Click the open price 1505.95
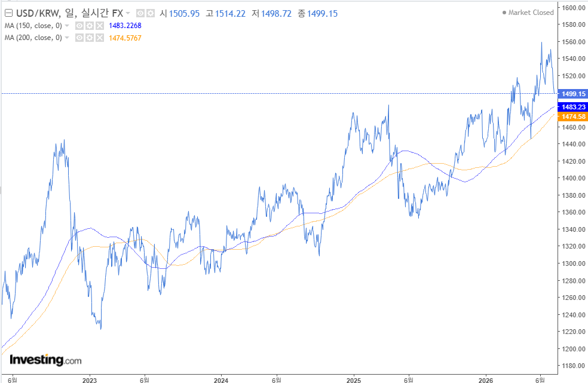588x383 pixels. [184, 14]
